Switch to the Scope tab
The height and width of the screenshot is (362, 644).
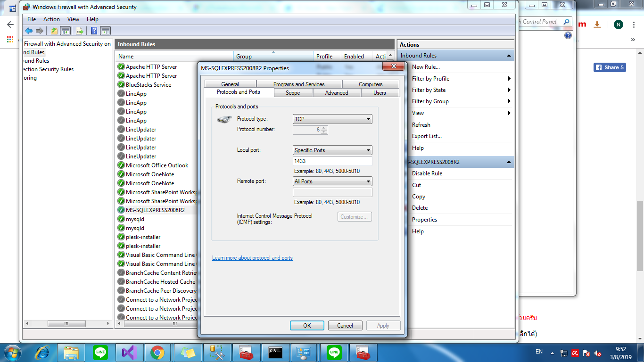pyautogui.click(x=293, y=93)
